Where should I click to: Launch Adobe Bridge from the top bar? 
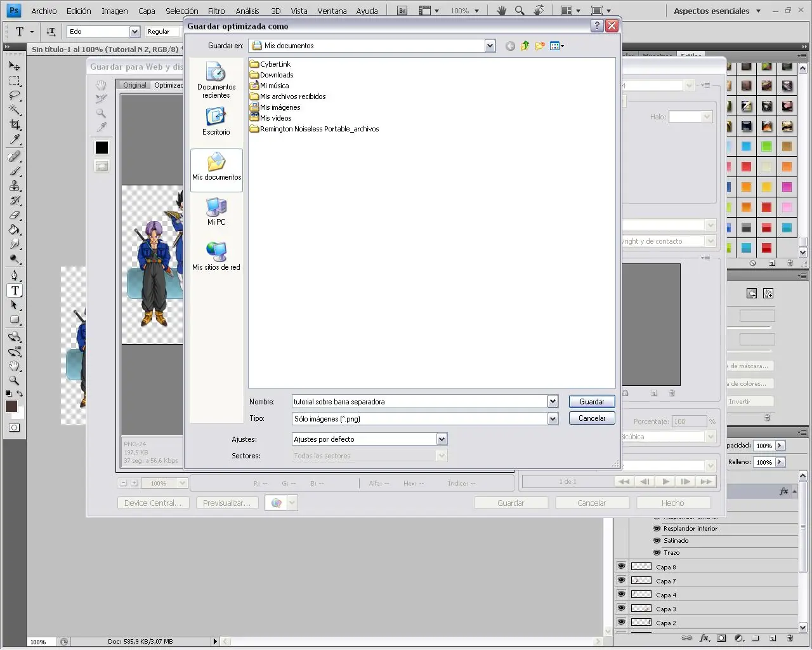pyautogui.click(x=402, y=11)
